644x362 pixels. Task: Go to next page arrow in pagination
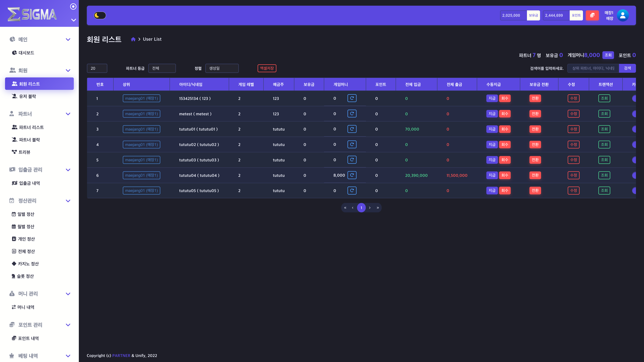click(x=369, y=208)
